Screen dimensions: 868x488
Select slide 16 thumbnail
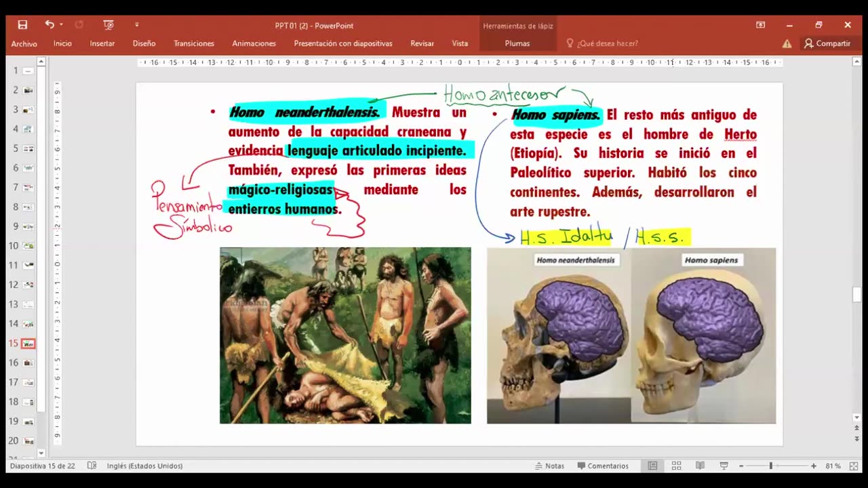point(28,363)
